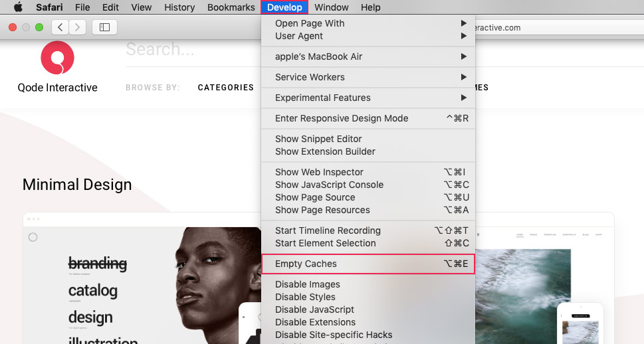Click the Minimal Design heading
Image resolution: width=644 pixels, height=344 pixels.
pyautogui.click(x=77, y=185)
